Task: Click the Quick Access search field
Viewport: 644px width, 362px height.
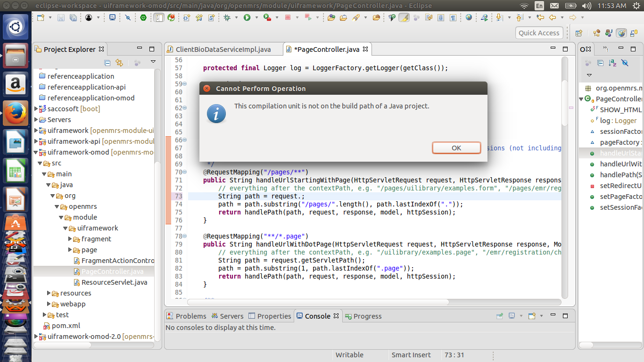Action: pyautogui.click(x=539, y=33)
